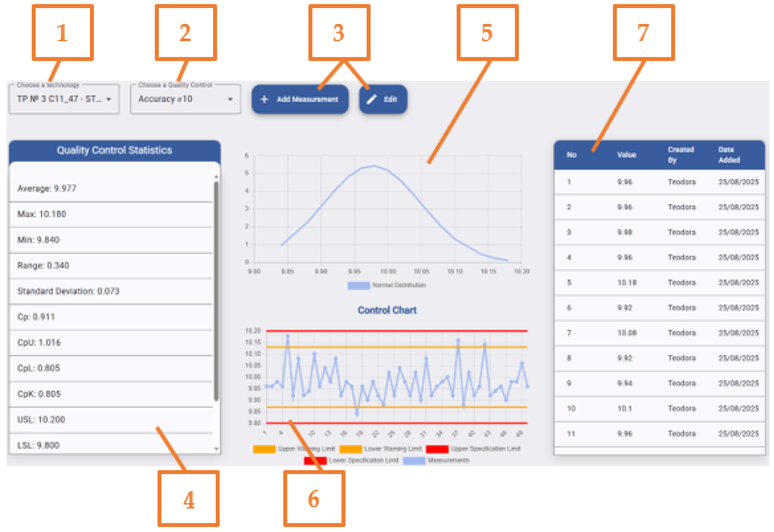Toggle Upper Warning Limit legend item
Screen dimensions: 774x532
click(x=264, y=450)
